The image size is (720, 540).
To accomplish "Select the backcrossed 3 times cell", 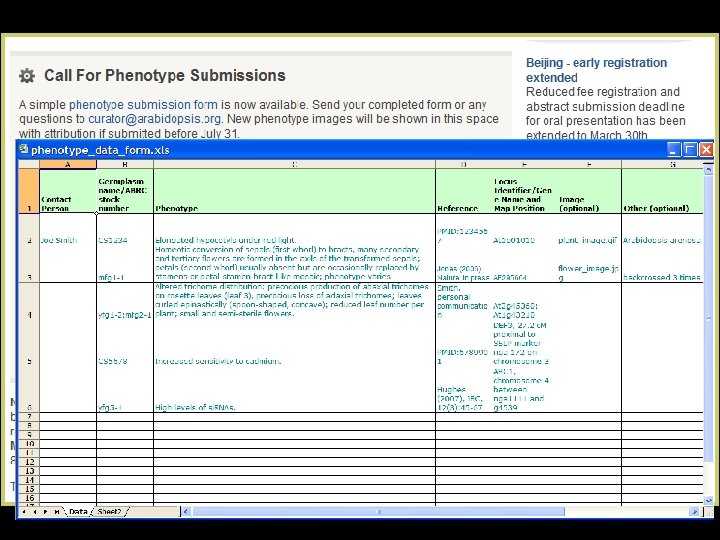I will pos(663,264).
